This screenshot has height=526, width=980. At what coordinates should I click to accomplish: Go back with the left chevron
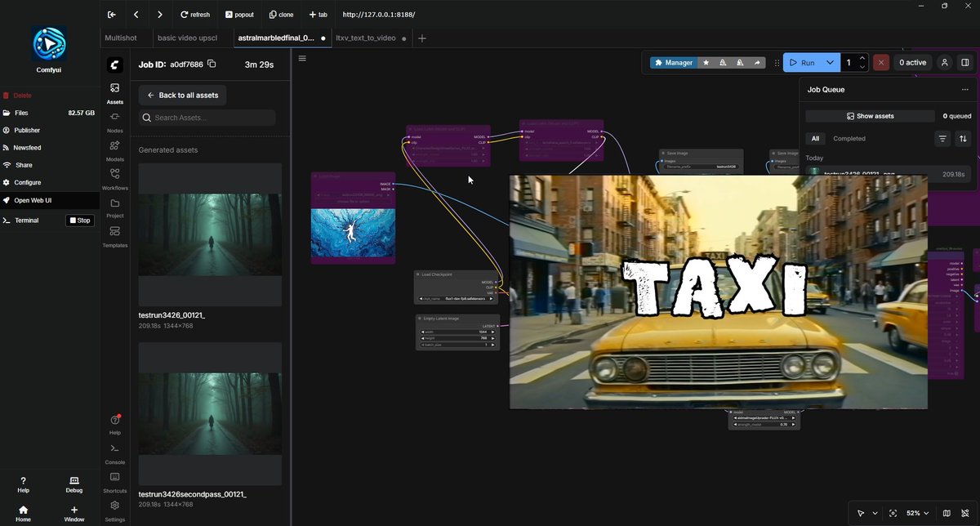(x=136, y=15)
